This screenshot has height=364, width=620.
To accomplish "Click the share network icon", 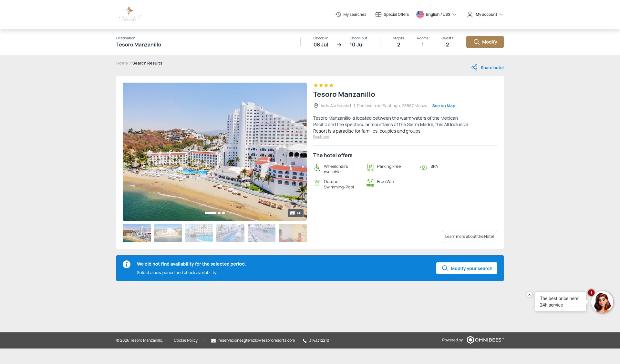I will [x=474, y=67].
